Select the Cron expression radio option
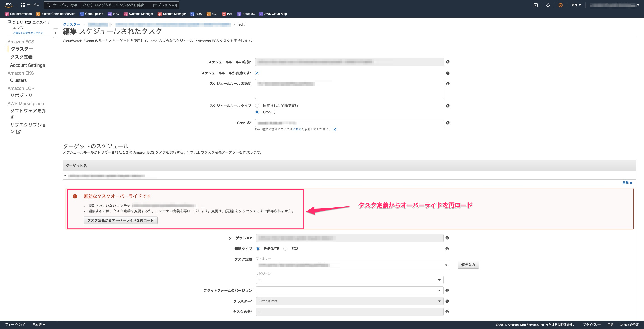The width and height of the screenshot is (644, 329). pos(257,112)
